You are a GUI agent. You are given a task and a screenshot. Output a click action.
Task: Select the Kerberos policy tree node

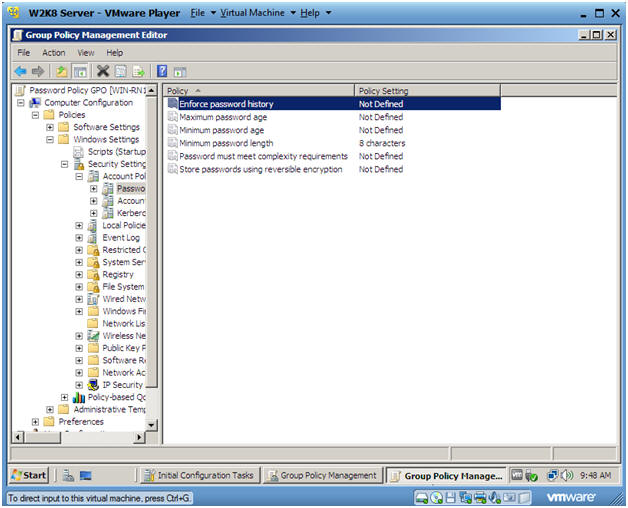click(131, 213)
